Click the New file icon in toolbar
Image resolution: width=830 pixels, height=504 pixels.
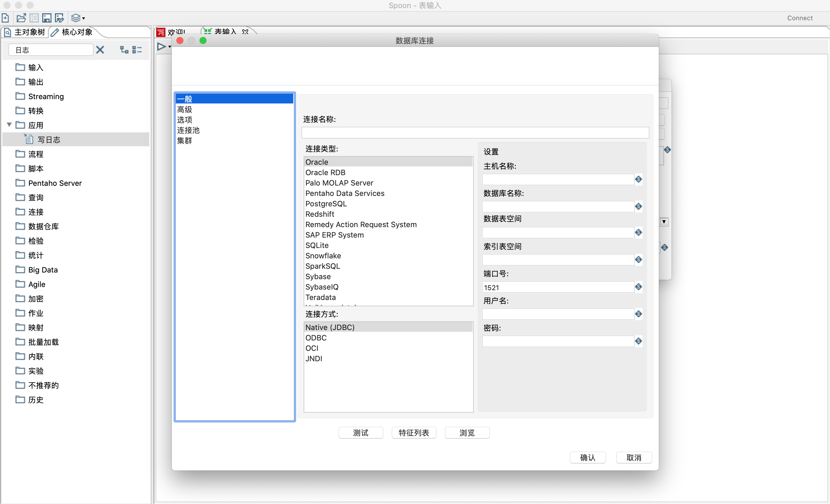click(5, 18)
